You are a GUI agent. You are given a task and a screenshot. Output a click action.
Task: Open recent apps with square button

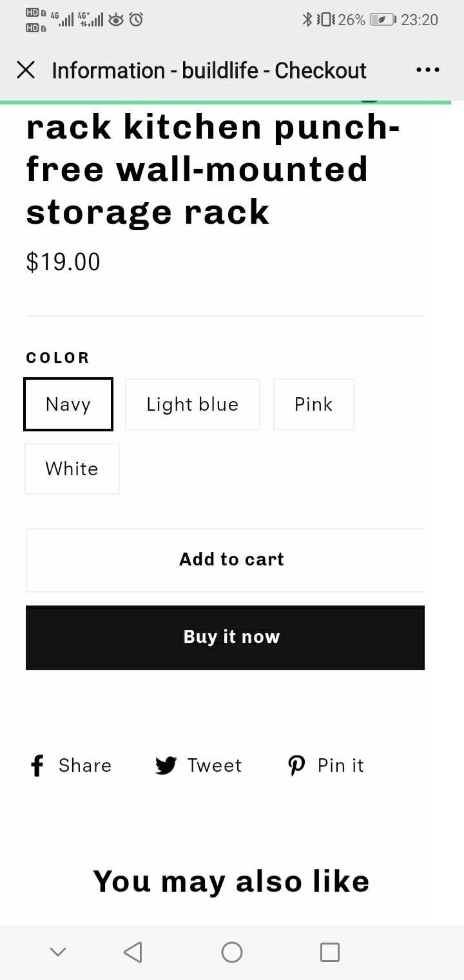tap(329, 952)
